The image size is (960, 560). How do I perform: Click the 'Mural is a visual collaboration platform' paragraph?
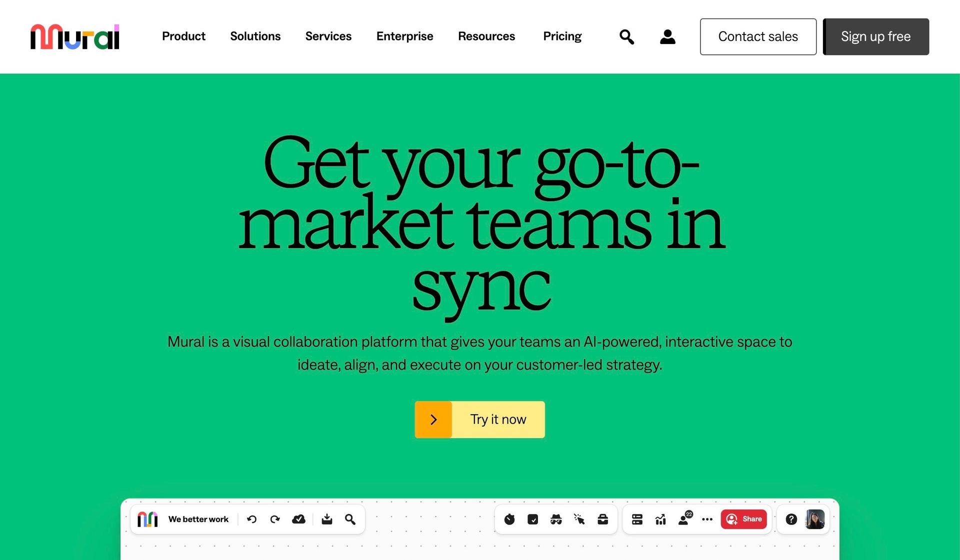coord(480,353)
